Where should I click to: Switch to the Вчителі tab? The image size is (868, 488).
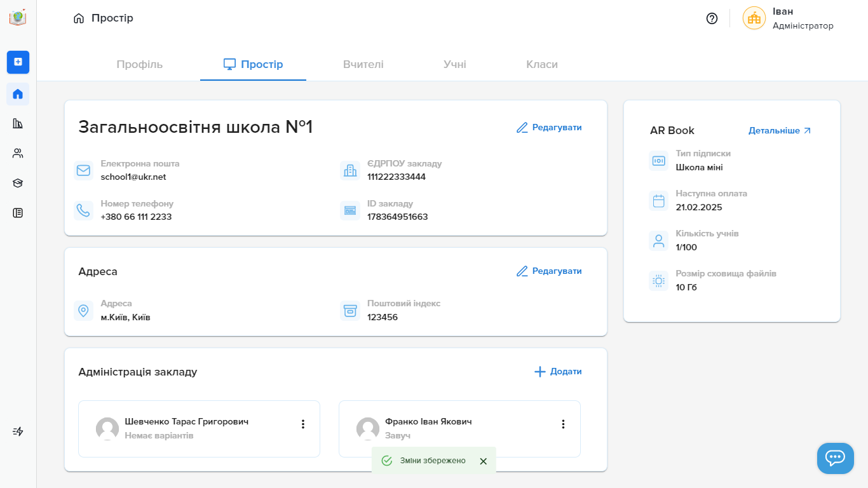click(x=363, y=64)
